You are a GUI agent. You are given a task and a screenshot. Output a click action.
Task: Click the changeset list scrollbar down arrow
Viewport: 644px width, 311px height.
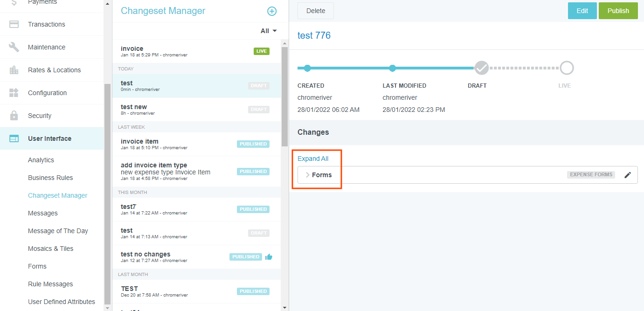pos(284,308)
